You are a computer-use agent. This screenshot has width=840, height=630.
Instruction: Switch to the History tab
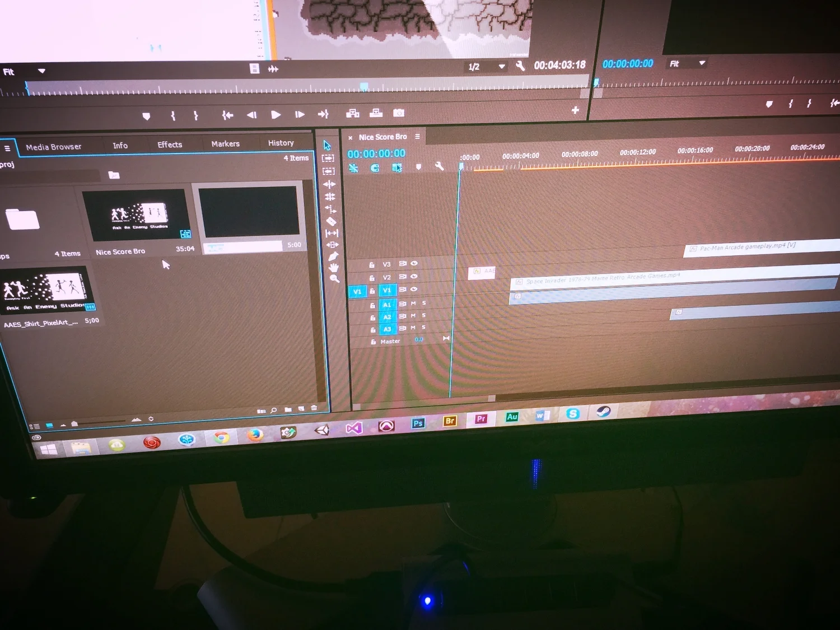281,143
